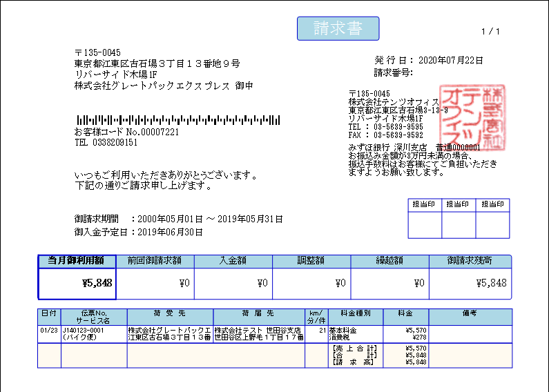Click the bold ¥5,848 under 当月御利用額

point(97,283)
